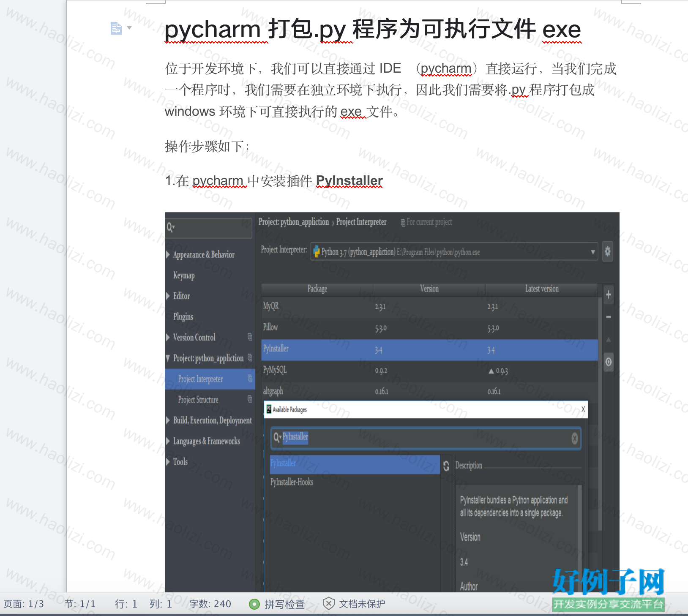Select Project Structure in the settings tree
Screen dimensions: 688x616
click(x=198, y=400)
